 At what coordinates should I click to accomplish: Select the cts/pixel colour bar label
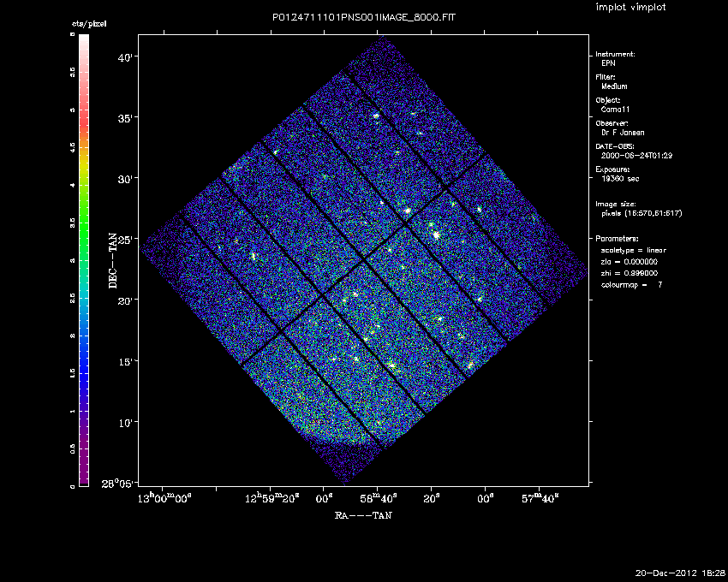tap(90, 24)
